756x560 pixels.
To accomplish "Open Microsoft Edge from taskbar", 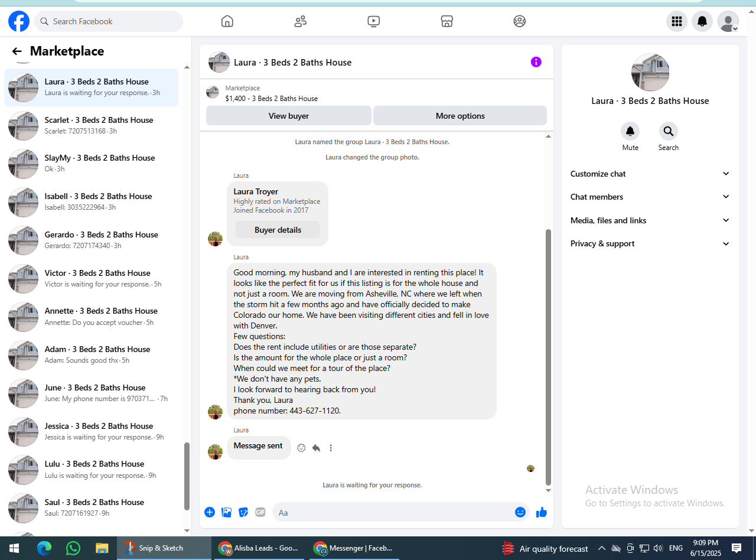I will point(44,548).
